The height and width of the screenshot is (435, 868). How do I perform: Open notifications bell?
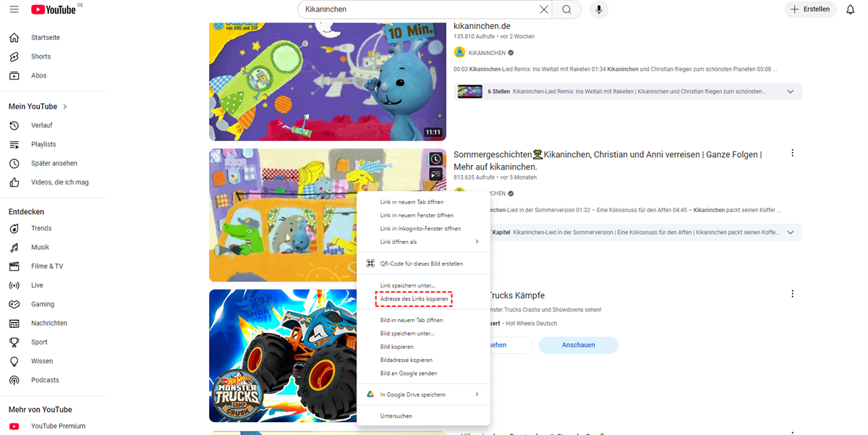pyautogui.click(x=850, y=9)
